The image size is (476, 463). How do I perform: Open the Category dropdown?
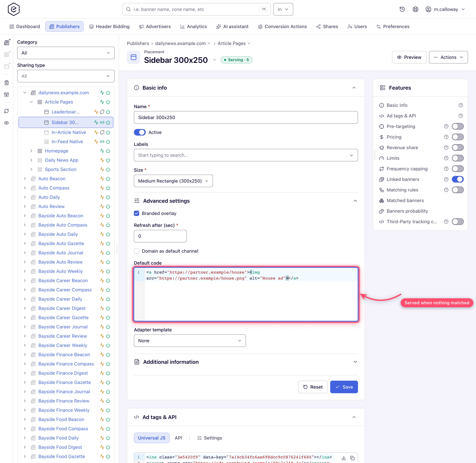[66, 53]
